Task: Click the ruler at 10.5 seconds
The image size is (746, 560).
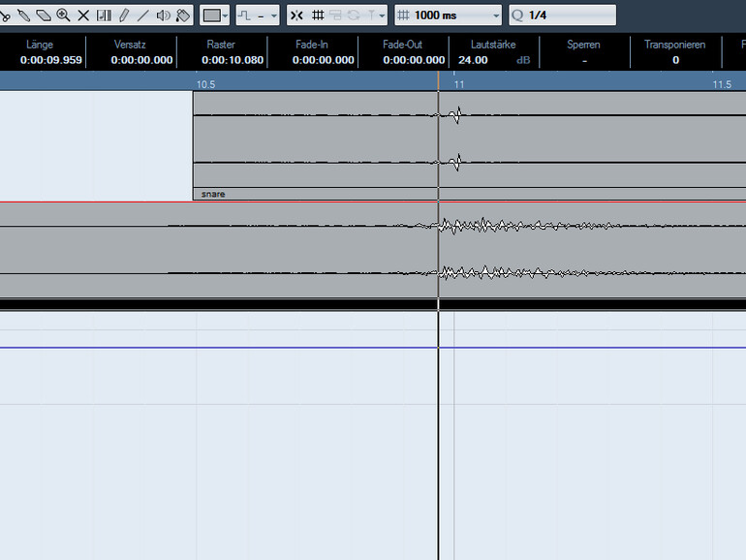Action: tap(205, 84)
